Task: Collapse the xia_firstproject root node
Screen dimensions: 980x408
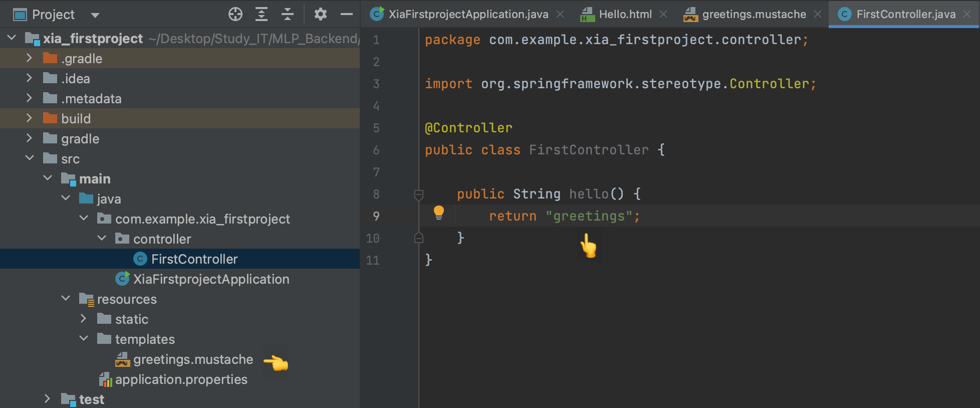Action: [12, 38]
